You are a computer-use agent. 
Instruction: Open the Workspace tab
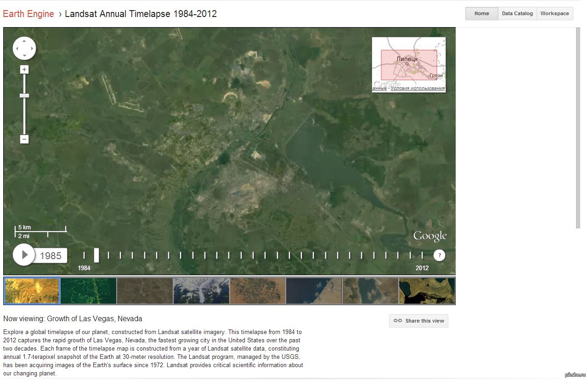554,13
